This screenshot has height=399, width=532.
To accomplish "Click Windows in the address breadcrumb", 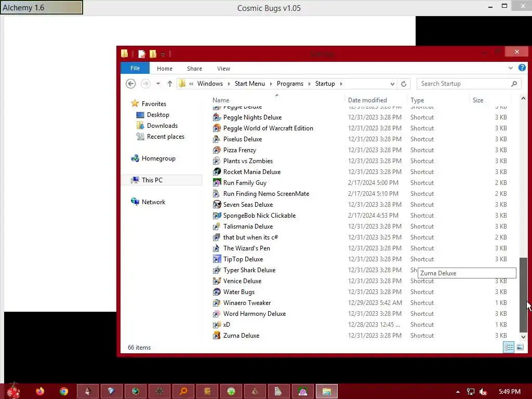I will click(210, 84).
